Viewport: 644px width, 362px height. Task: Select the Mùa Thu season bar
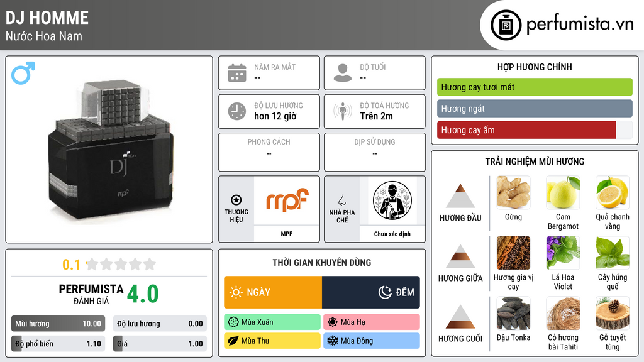pos(272,341)
